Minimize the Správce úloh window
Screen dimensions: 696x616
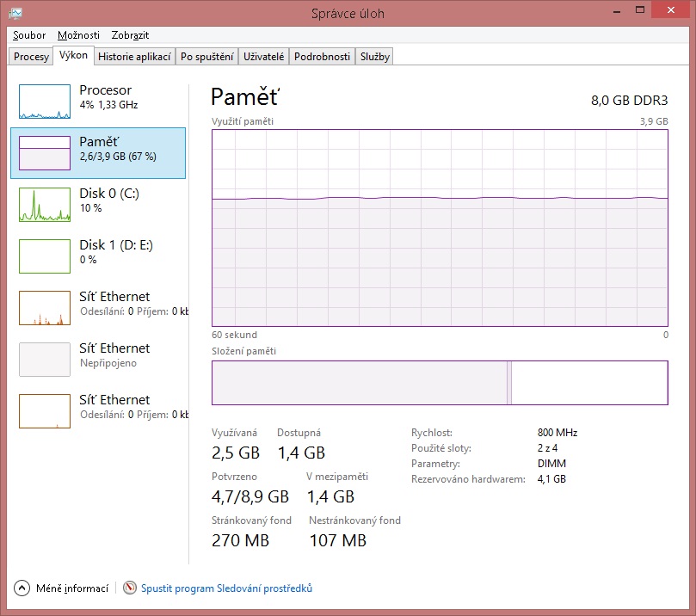[617, 10]
